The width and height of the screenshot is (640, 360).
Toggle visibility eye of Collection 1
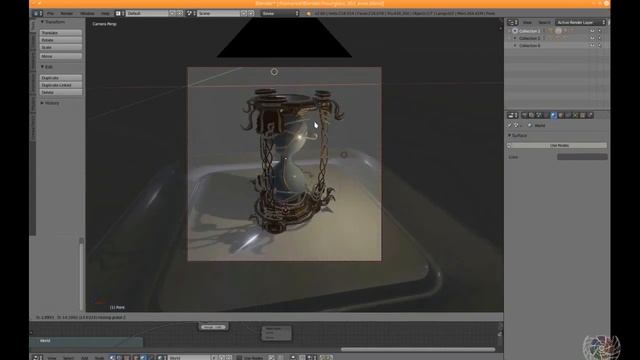click(592, 31)
